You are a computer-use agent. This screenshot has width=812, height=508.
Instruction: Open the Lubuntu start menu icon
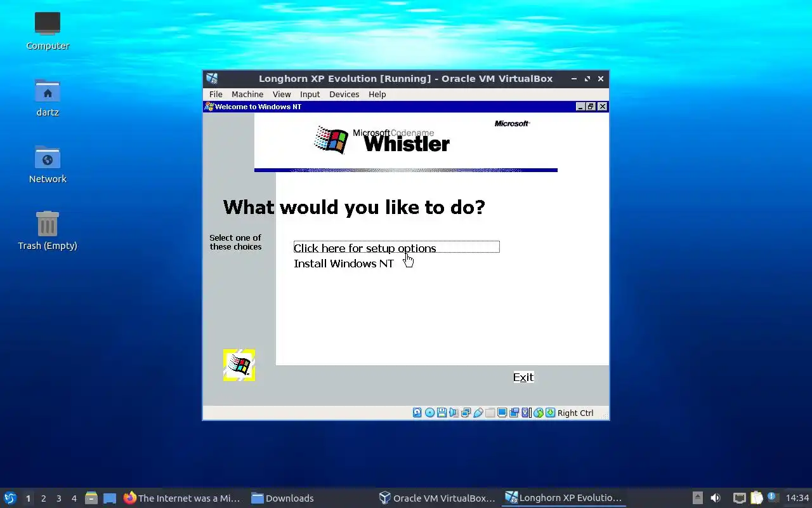(x=10, y=498)
